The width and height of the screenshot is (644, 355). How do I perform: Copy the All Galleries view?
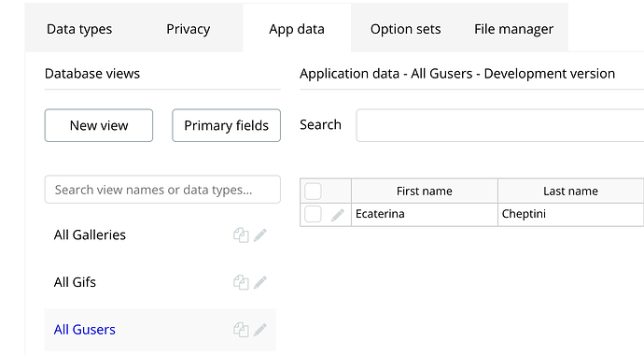point(241,235)
